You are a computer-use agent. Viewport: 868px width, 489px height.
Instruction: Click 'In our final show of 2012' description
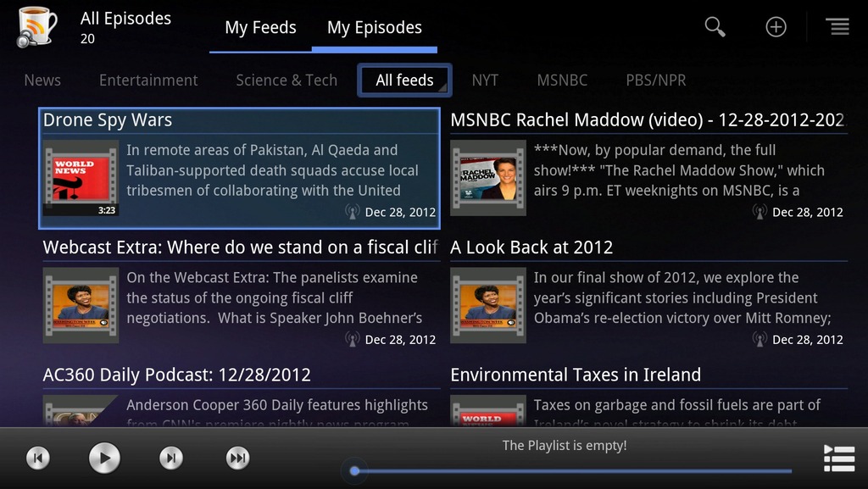coord(682,297)
